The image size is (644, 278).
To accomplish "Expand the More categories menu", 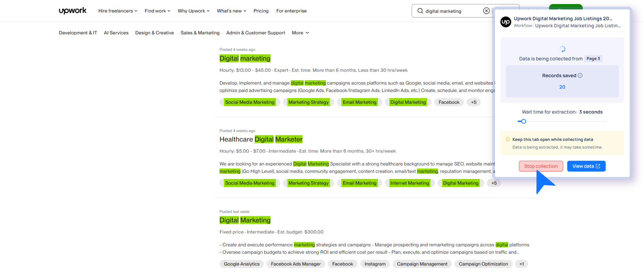I will coord(300,33).
